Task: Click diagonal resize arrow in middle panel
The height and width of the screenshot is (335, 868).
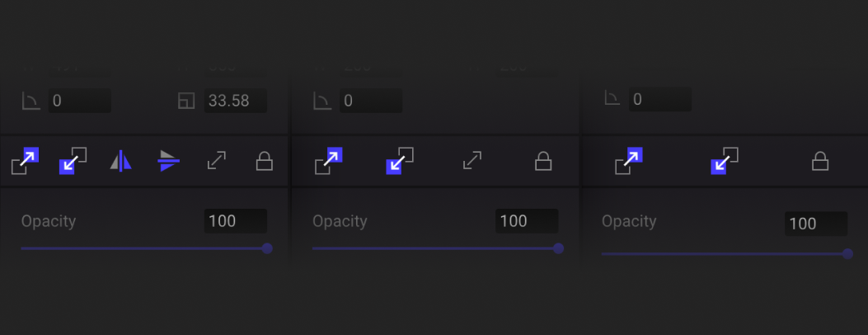Action: pos(472,161)
